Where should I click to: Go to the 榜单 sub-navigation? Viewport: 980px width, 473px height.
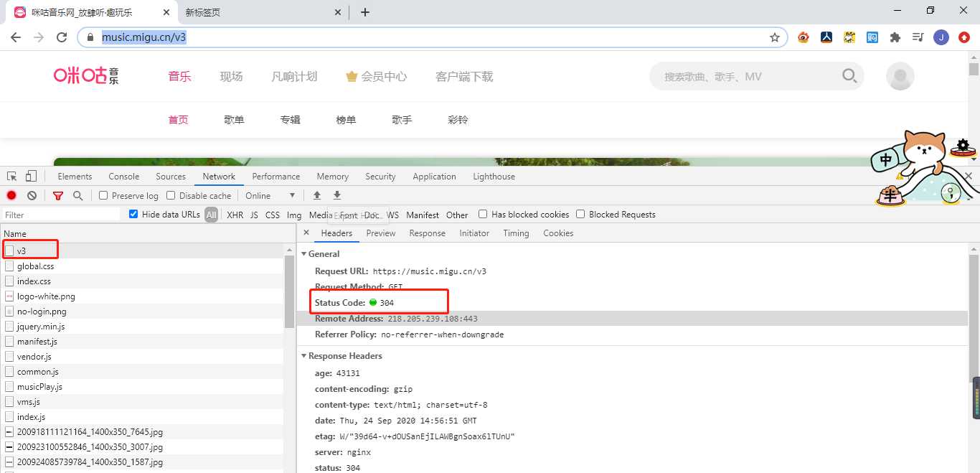pyautogui.click(x=346, y=120)
